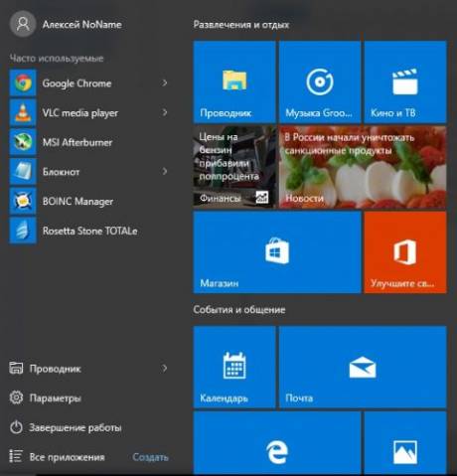The width and height of the screenshot is (457, 476).
Task: Expand the Проводник arrow in bottom list
Action: (165, 369)
